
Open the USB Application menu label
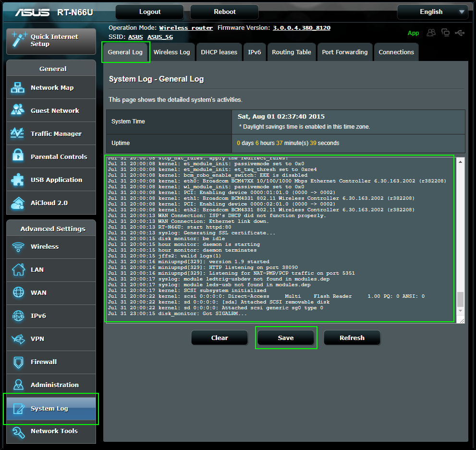57,180
